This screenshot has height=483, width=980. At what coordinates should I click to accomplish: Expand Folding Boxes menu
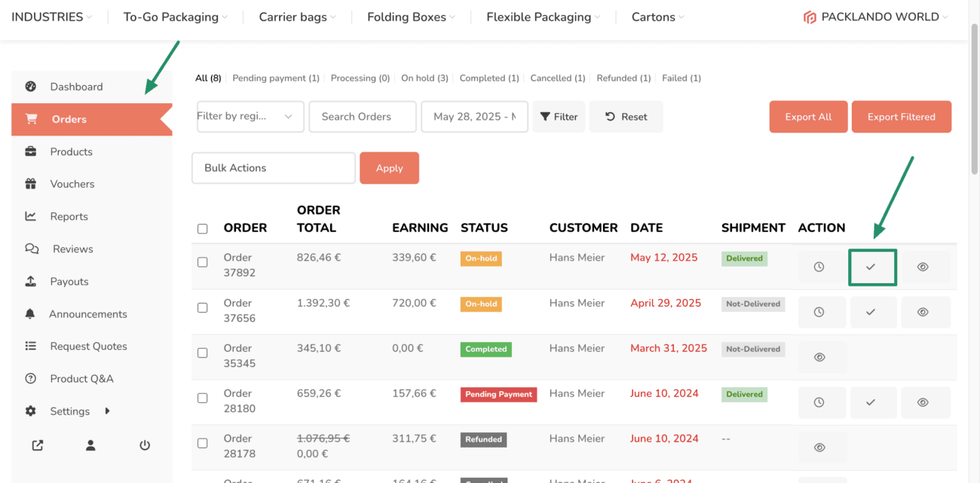click(411, 17)
